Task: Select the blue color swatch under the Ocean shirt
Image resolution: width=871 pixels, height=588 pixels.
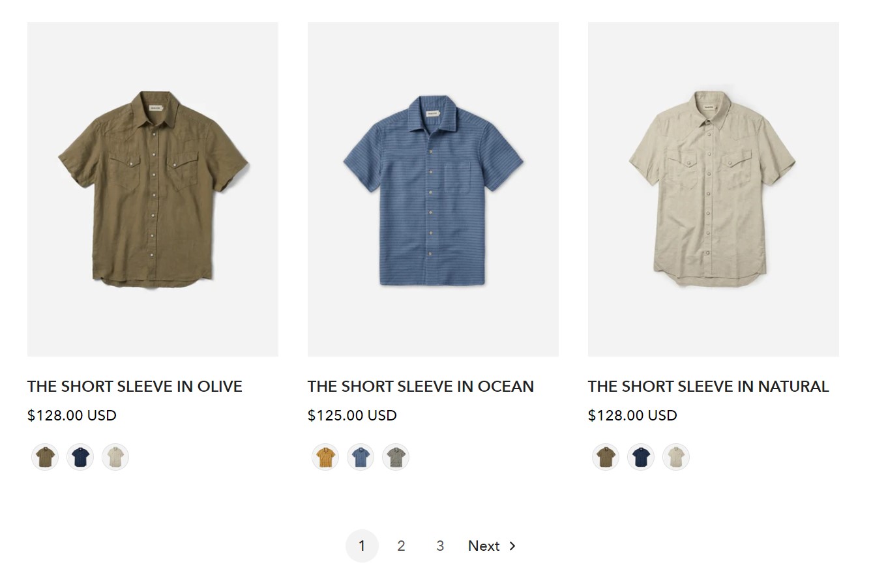Action: click(x=360, y=457)
